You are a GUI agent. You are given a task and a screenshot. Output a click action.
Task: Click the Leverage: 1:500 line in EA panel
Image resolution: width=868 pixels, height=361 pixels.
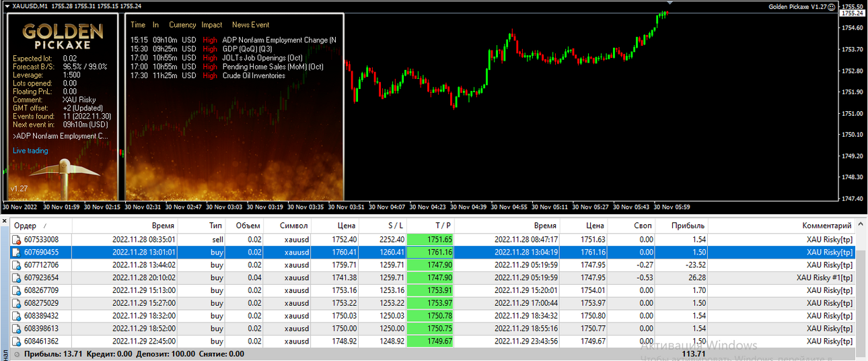tap(46, 75)
